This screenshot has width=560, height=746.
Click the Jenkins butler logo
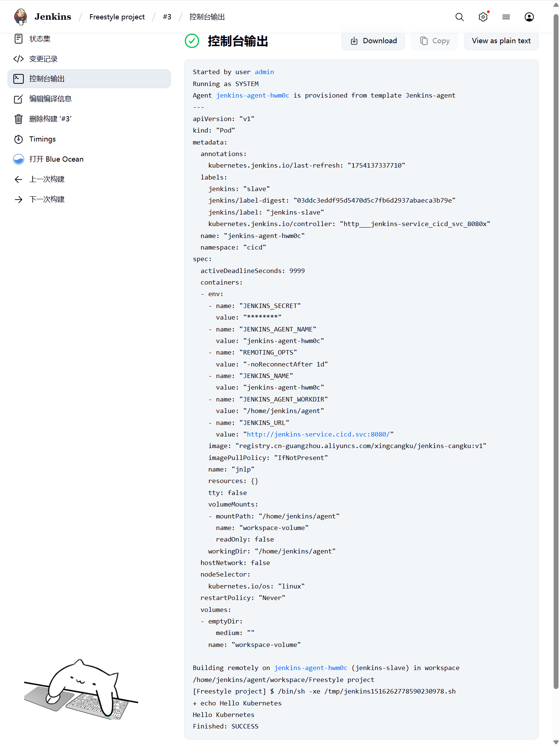20,17
